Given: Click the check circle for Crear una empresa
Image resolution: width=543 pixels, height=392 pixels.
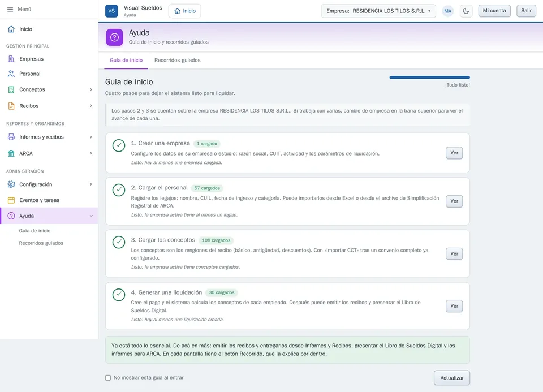Looking at the screenshot, I should pyautogui.click(x=119, y=145).
